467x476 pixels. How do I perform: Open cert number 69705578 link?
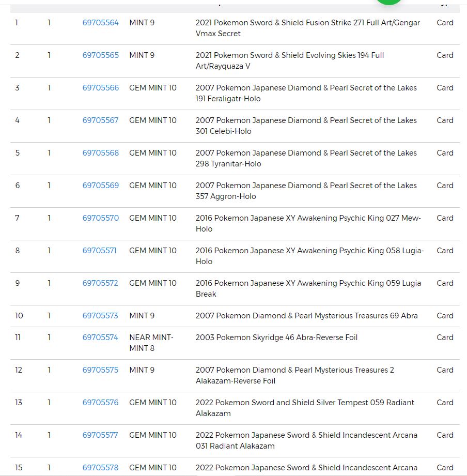click(x=100, y=468)
